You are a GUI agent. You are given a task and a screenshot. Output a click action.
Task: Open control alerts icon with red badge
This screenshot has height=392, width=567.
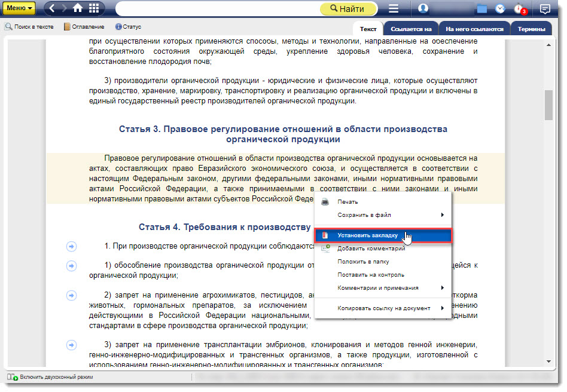(519, 9)
